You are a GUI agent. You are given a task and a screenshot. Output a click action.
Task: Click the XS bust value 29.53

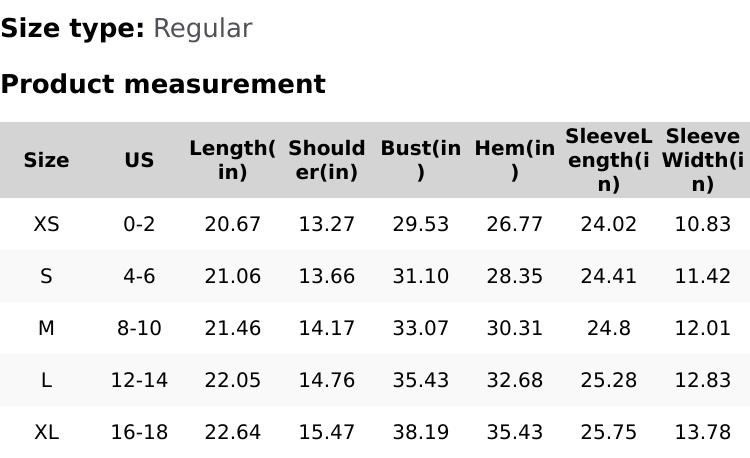[x=420, y=224]
